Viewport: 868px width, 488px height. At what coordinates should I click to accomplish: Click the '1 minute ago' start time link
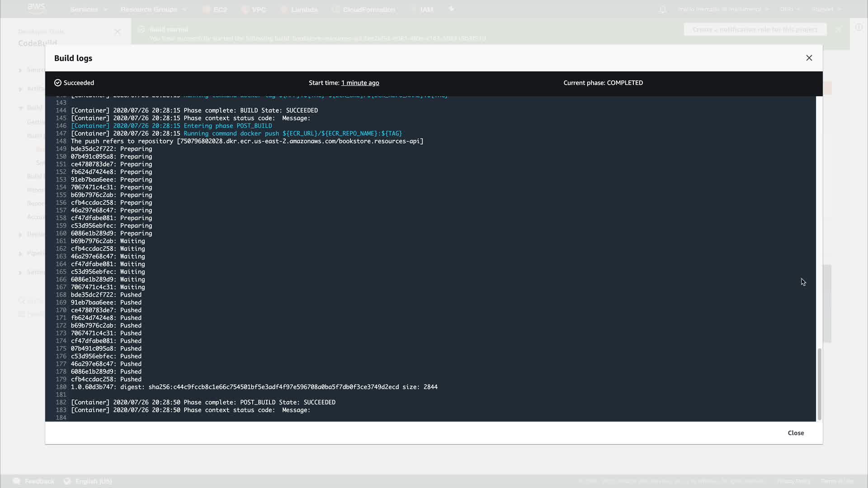[x=360, y=83]
